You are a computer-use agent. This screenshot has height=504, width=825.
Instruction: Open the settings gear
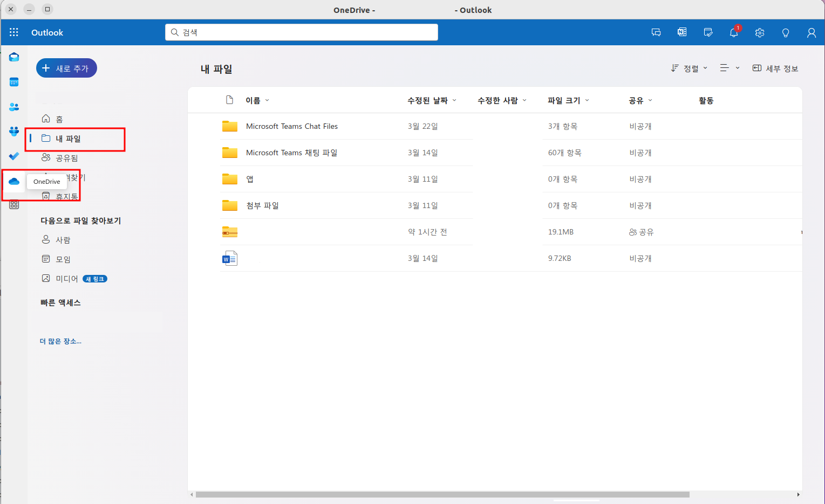coord(760,32)
